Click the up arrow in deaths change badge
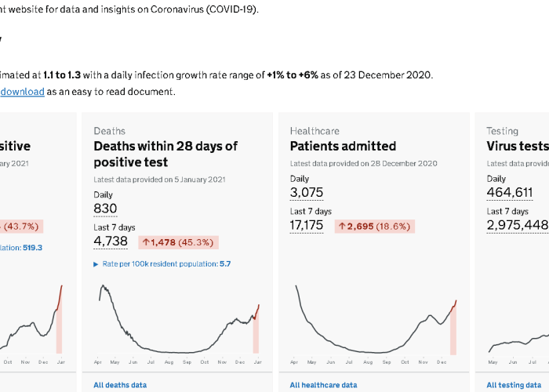 (x=147, y=242)
